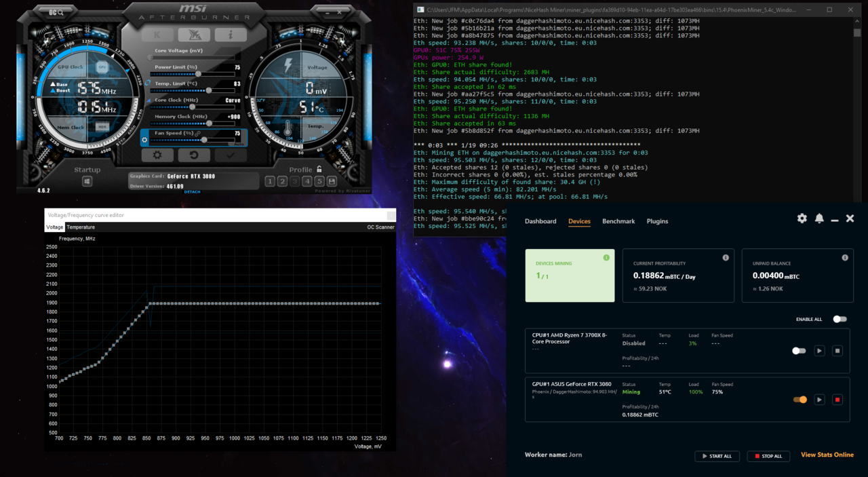Click the Fan Speed slider handle
The height and width of the screenshot is (477, 868).
204,140
